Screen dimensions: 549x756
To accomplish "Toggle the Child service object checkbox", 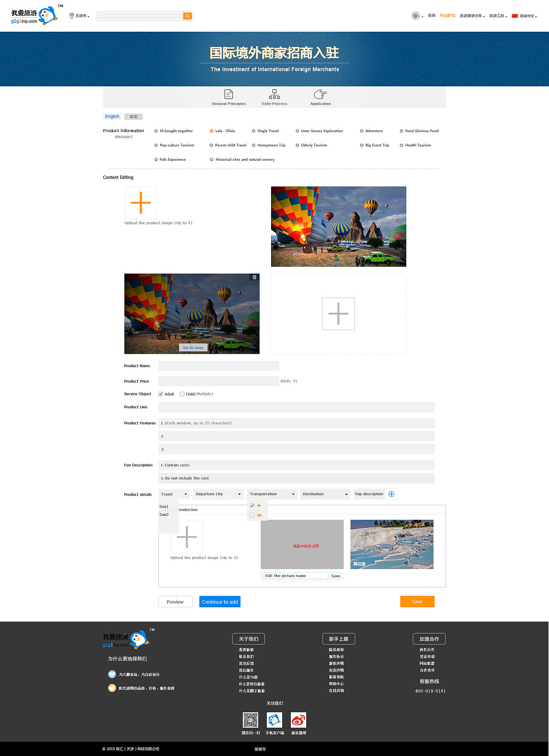I will coord(182,394).
